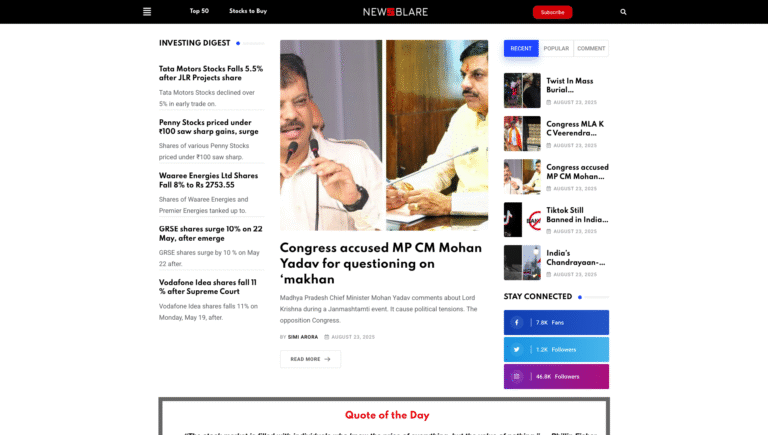Open Tata Motors Stocks Falls article
Screen dimensions: 768x435
click(211, 73)
